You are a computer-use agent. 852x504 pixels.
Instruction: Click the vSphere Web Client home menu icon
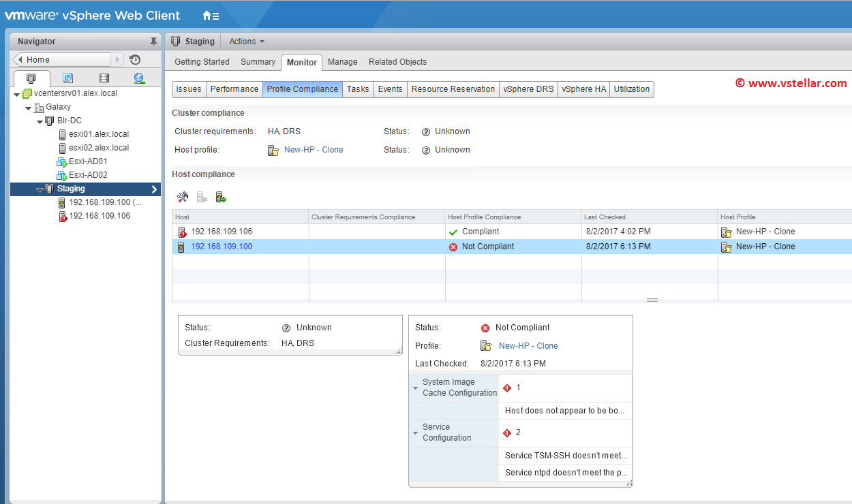coord(211,15)
